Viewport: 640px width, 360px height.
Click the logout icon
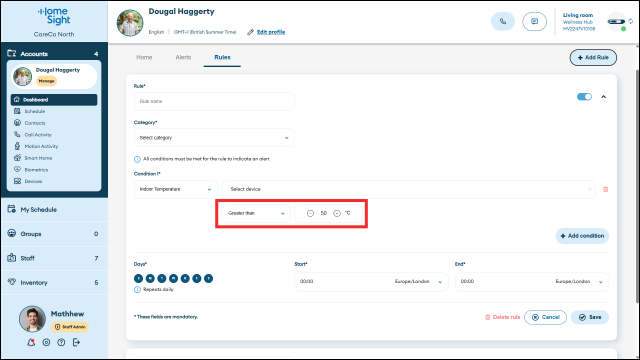[x=76, y=342]
